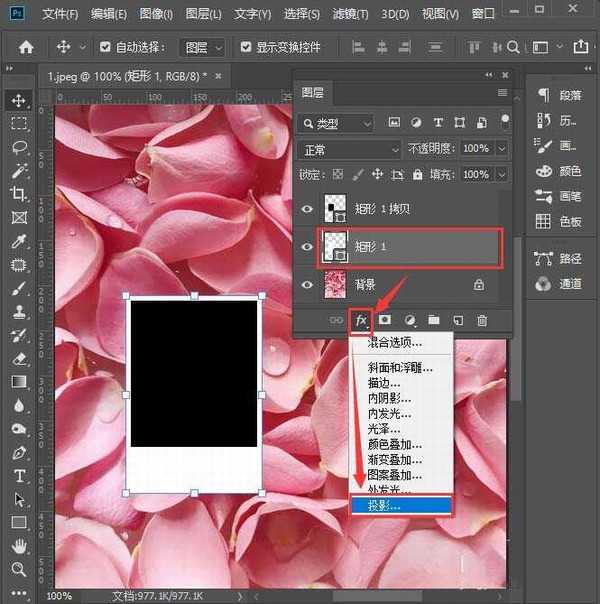
Task: Open the 正常 blend mode dropdown
Action: 349,148
